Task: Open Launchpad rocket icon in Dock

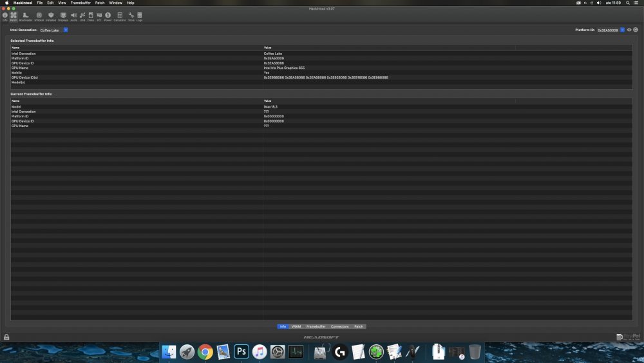Action: (x=187, y=352)
